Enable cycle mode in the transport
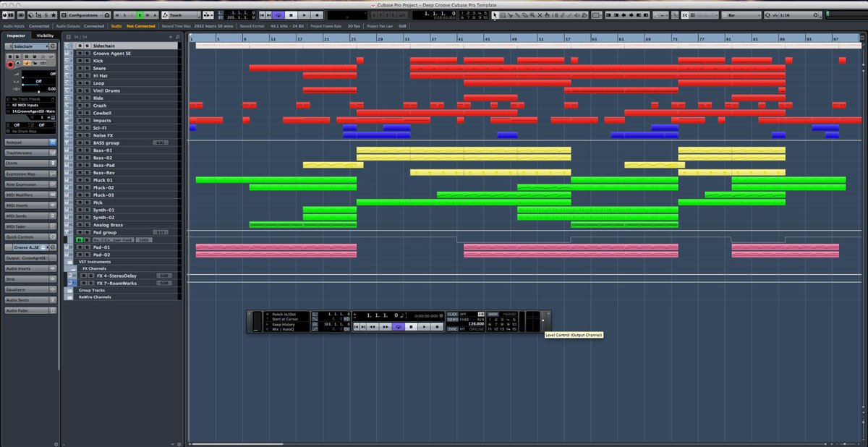868x447 pixels. pos(399,327)
